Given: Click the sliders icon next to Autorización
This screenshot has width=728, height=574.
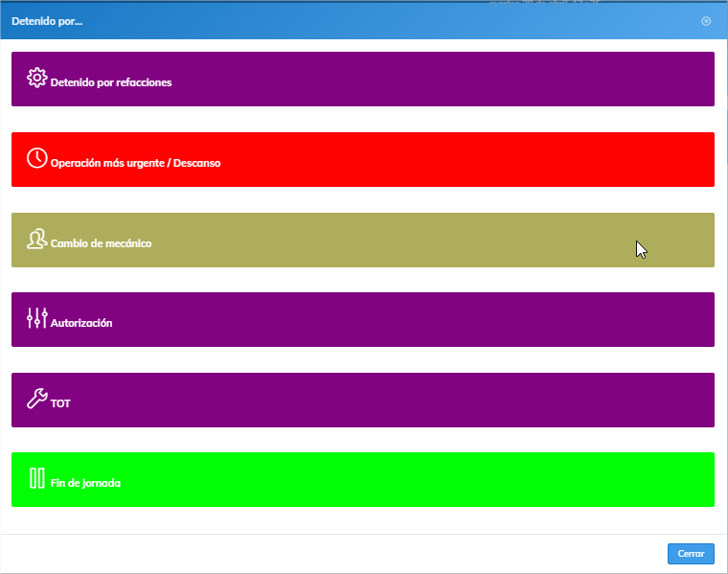Looking at the screenshot, I should coord(36,318).
